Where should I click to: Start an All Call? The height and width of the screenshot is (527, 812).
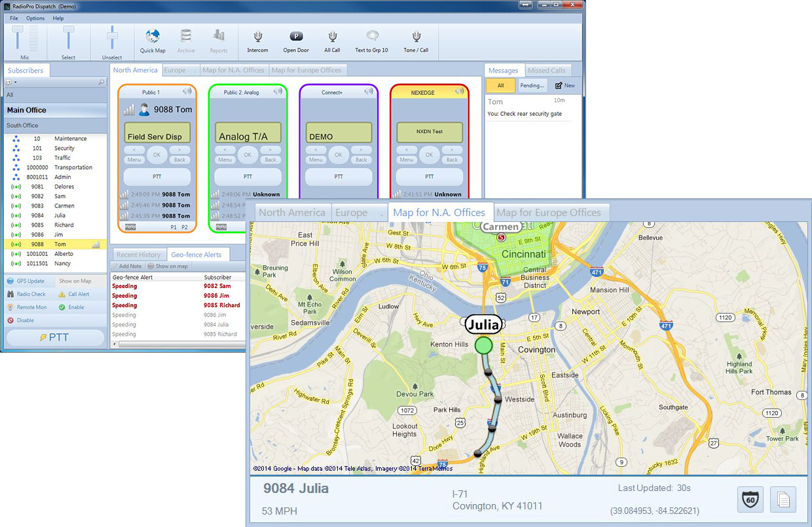332,41
